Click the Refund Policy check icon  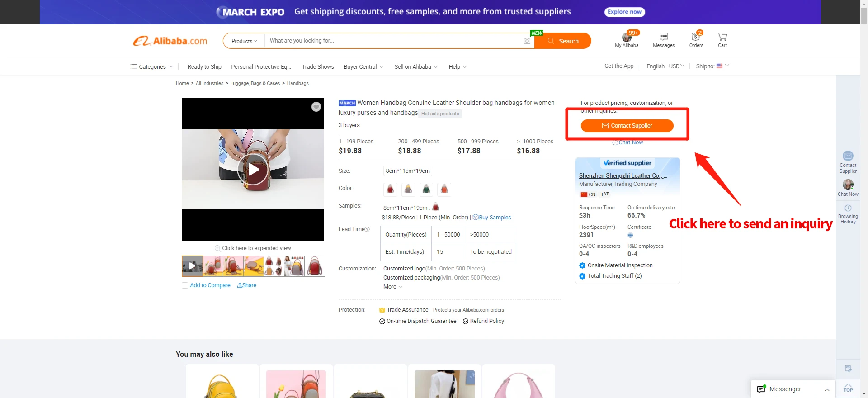pos(466,322)
